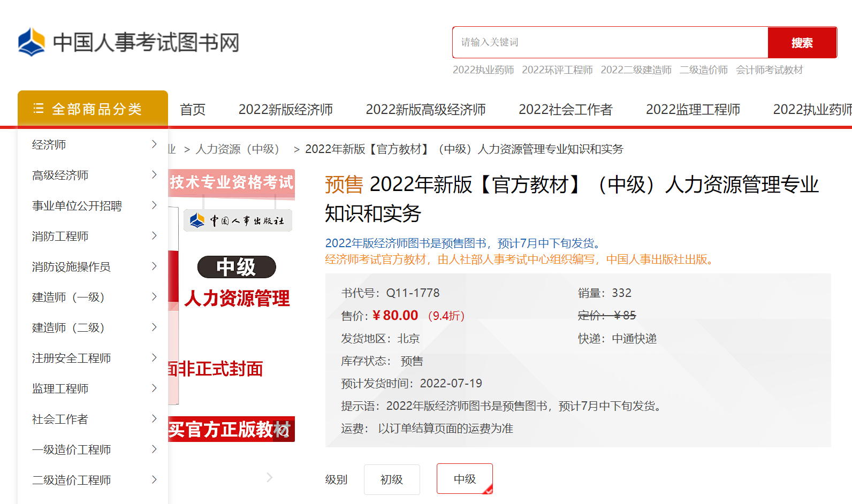Select the 事业单位公开招聘 category text
The width and height of the screenshot is (852, 504).
point(77,205)
